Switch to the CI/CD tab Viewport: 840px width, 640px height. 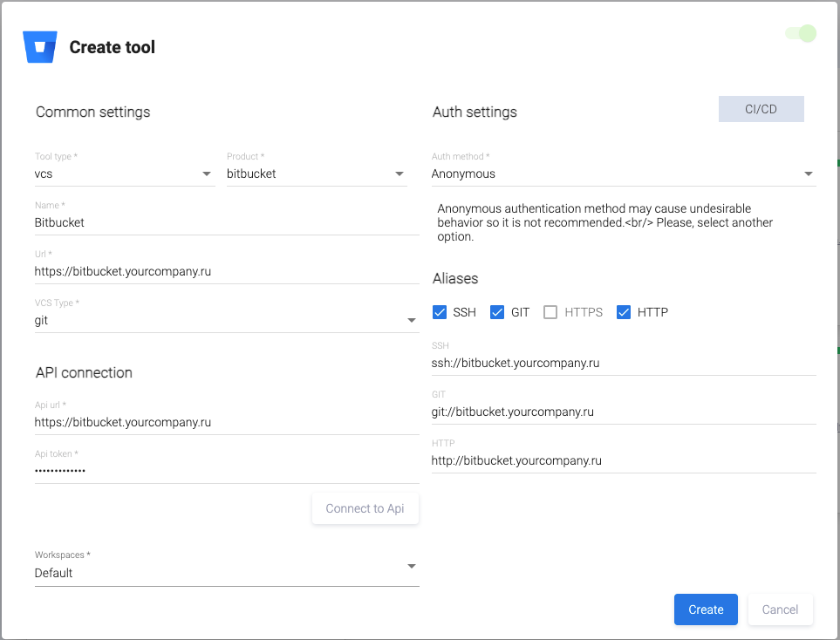(761, 109)
